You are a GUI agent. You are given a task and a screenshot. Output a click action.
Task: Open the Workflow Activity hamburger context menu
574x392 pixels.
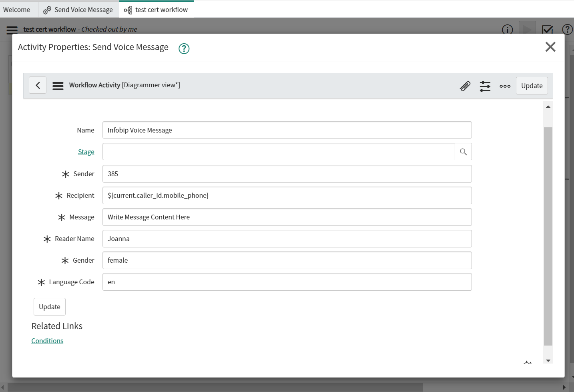[58, 86]
